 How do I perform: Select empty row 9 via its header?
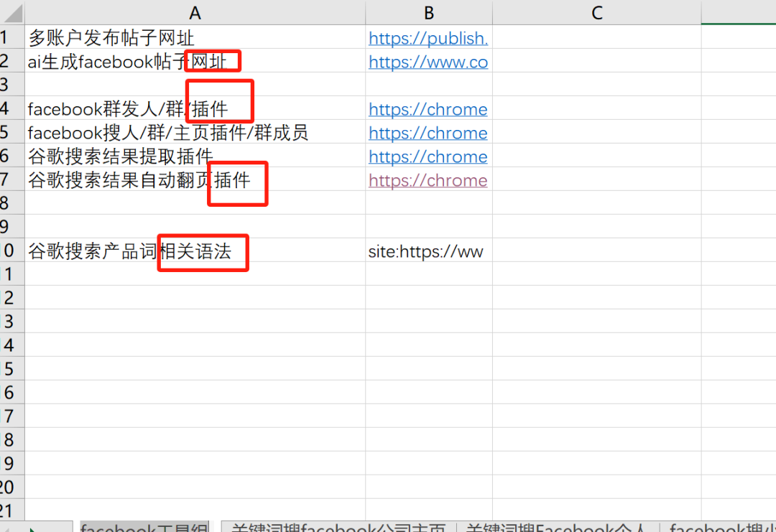pyautogui.click(x=12, y=227)
